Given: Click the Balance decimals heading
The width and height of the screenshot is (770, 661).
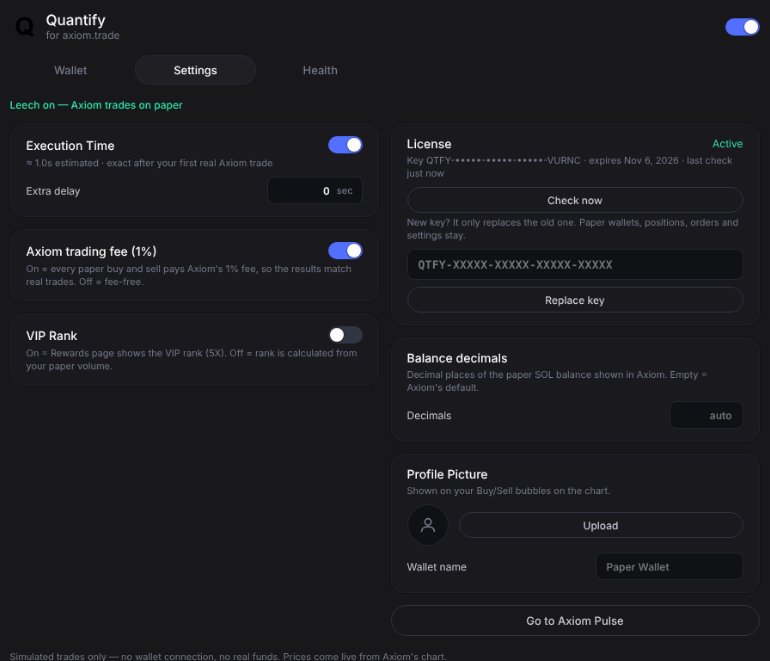Looking at the screenshot, I should pyautogui.click(x=457, y=358).
